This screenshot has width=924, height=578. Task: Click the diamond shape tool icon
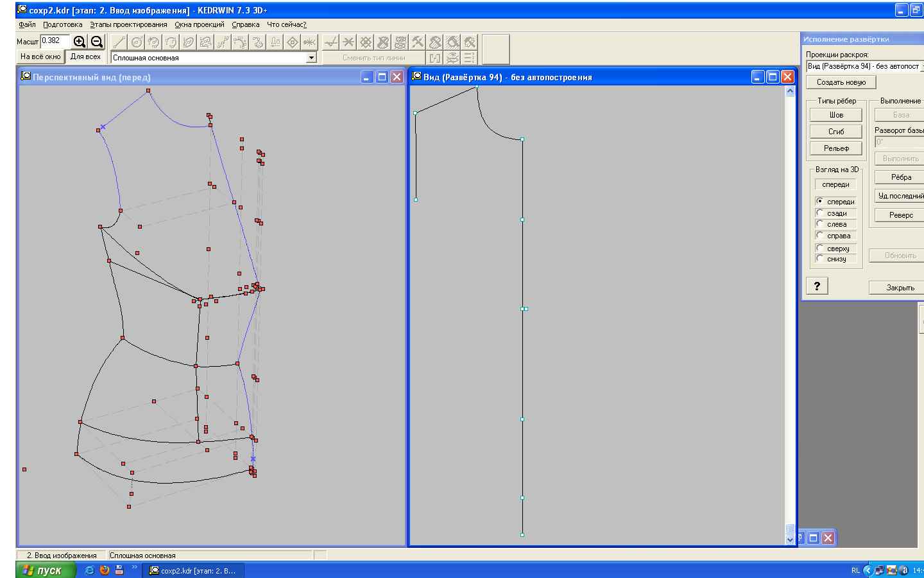(293, 42)
